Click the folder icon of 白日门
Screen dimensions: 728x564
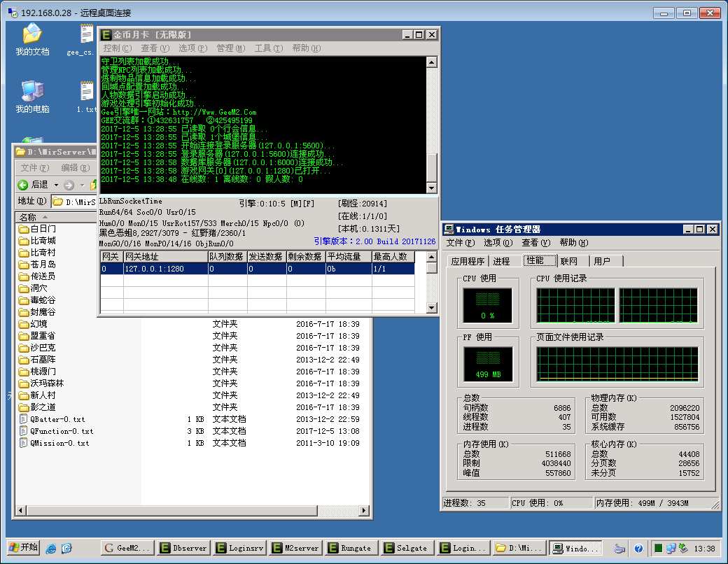(24, 229)
